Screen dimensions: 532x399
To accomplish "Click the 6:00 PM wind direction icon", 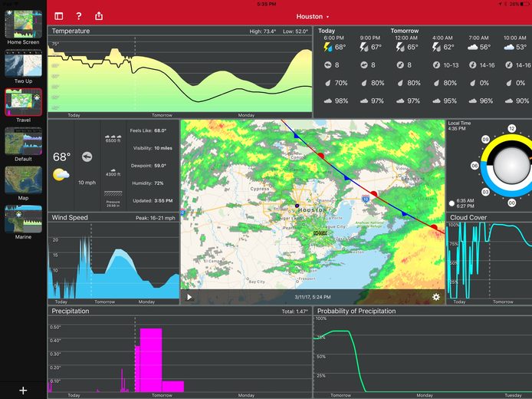I will 328,65.
